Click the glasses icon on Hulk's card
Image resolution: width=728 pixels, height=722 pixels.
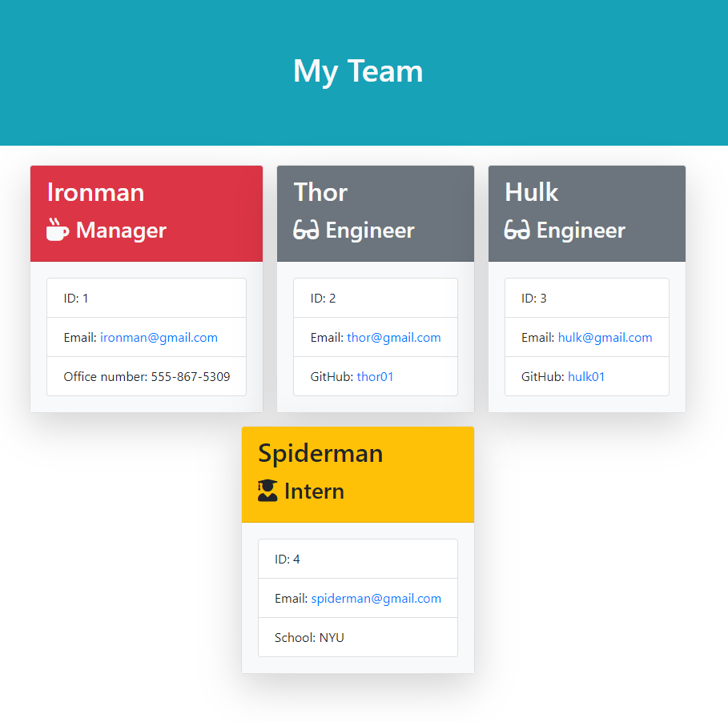[x=517, y=231]
